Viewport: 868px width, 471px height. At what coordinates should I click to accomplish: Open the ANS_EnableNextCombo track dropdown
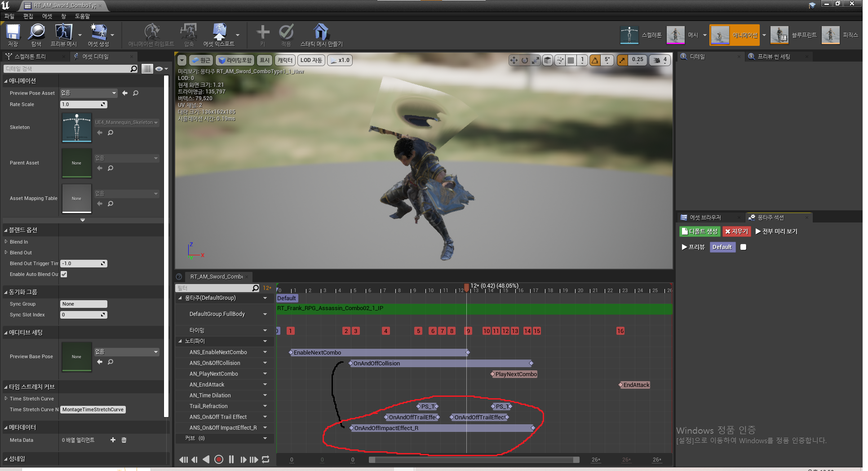click(265, 352)
